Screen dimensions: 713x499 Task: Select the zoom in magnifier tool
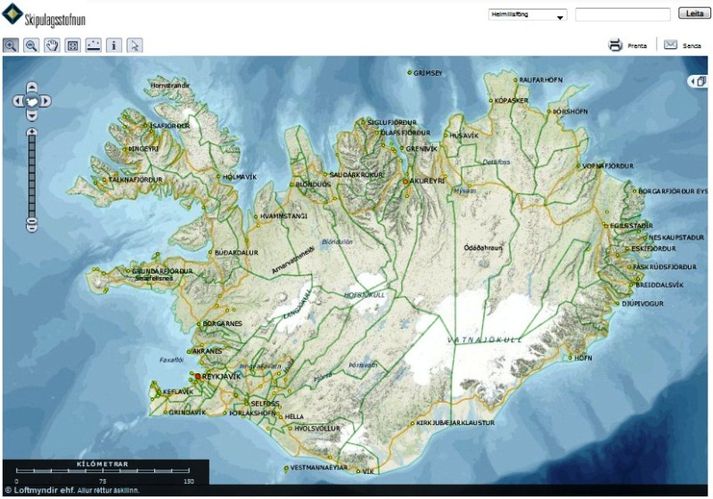[x=11, y=45]
